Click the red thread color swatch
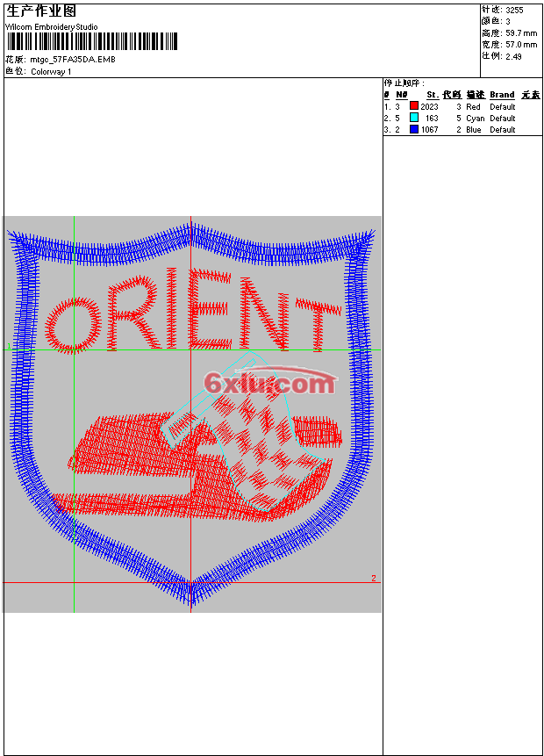The width and height of the screenshot is (544, 756). tap(414, 106)
